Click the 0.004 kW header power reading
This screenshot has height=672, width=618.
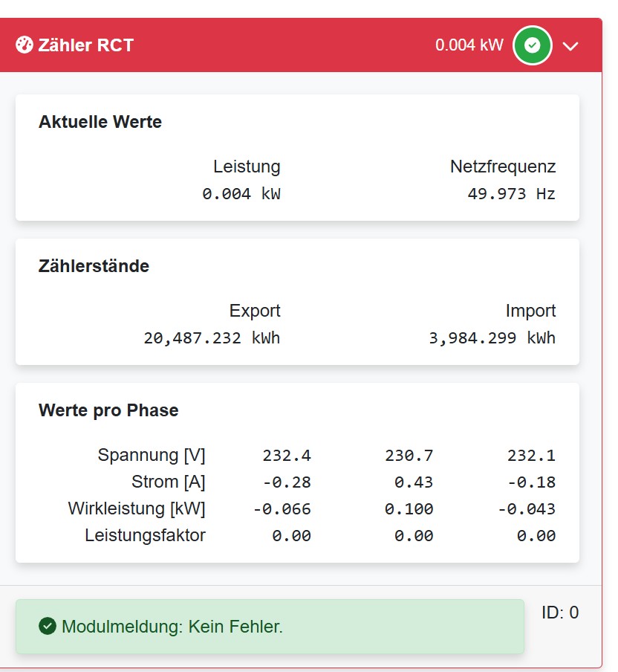pos(469,45)
